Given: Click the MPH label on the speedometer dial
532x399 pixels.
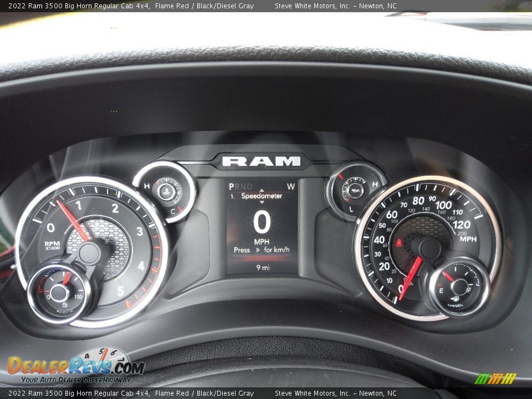Looking at the screenshot, I should (x=468, y=239).
